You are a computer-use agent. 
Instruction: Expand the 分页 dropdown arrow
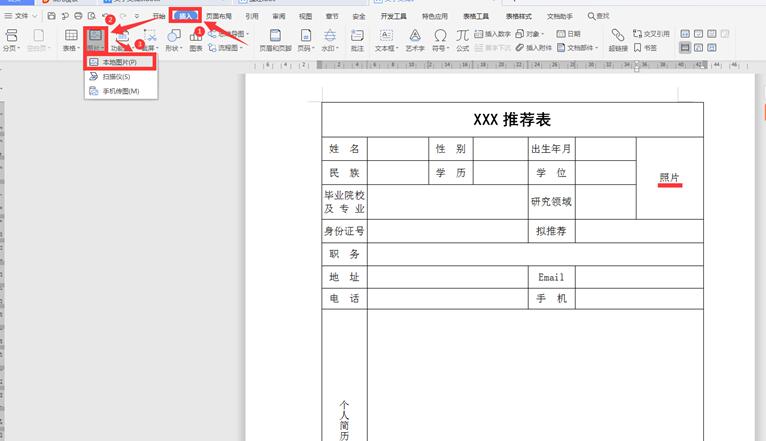(x=19, y=48)
